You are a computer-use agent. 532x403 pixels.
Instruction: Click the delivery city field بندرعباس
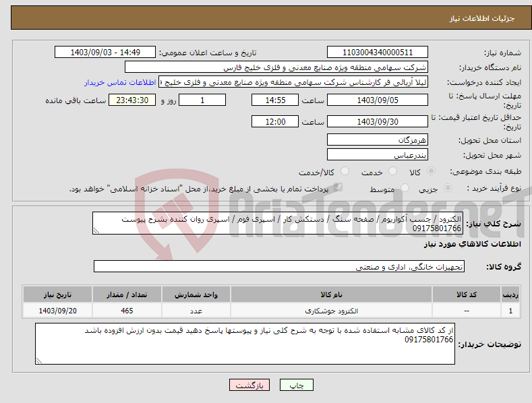click(378, 155)
